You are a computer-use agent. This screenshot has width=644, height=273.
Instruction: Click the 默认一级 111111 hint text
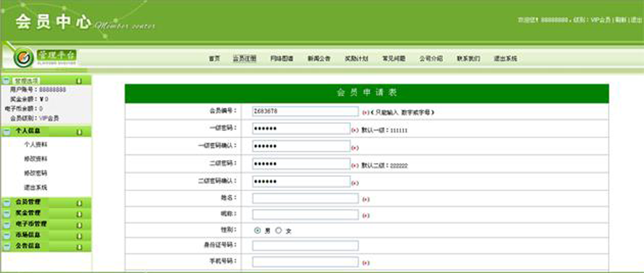(x=384, y=130)
